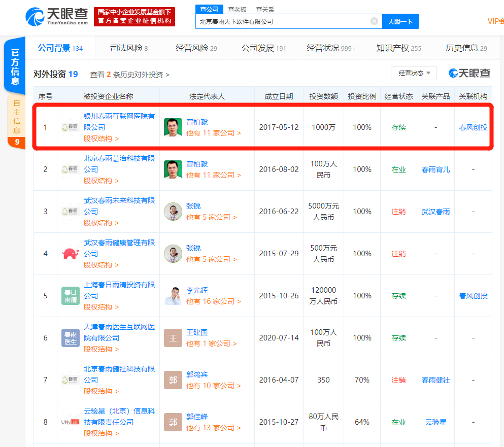The width and height of the screenshot is (504, 447).
Task: Click 李光辉's avatar photo in row 5
Action: 174,295
